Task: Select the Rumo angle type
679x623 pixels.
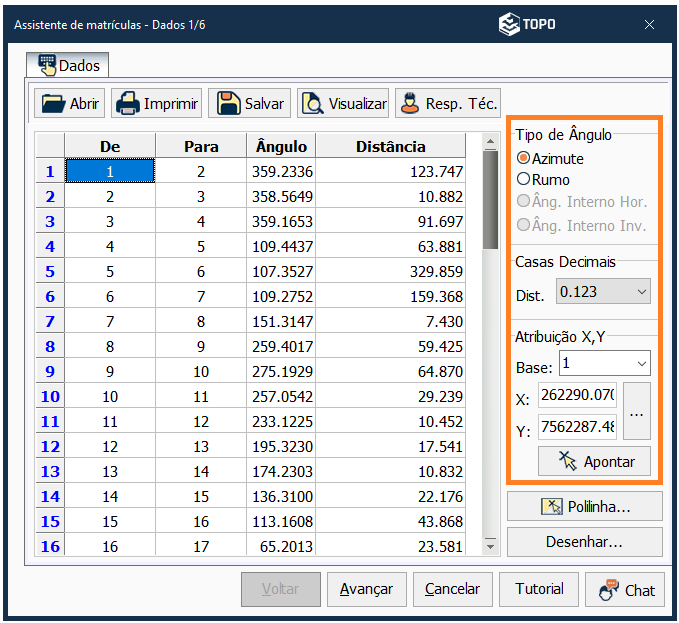Action: [x=523, y=179]
